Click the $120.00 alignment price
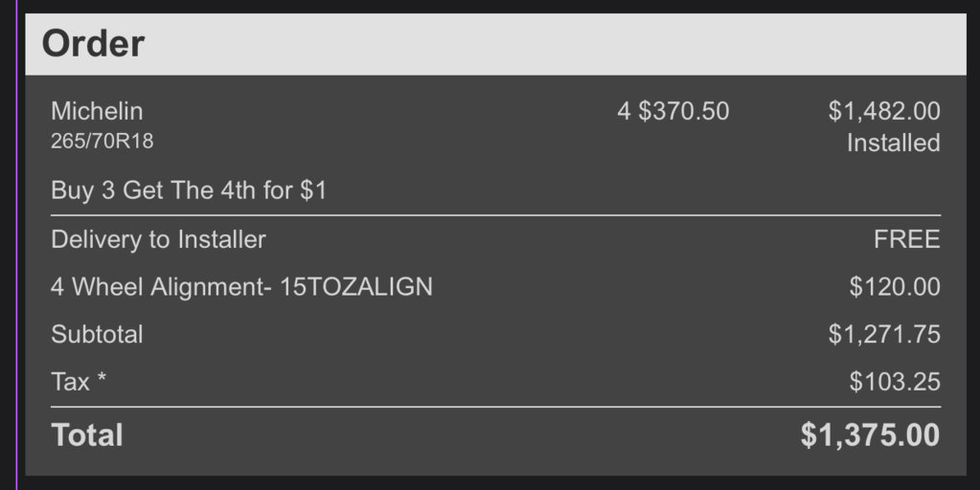This screenshot has width=980, height=490. (895, 286)
